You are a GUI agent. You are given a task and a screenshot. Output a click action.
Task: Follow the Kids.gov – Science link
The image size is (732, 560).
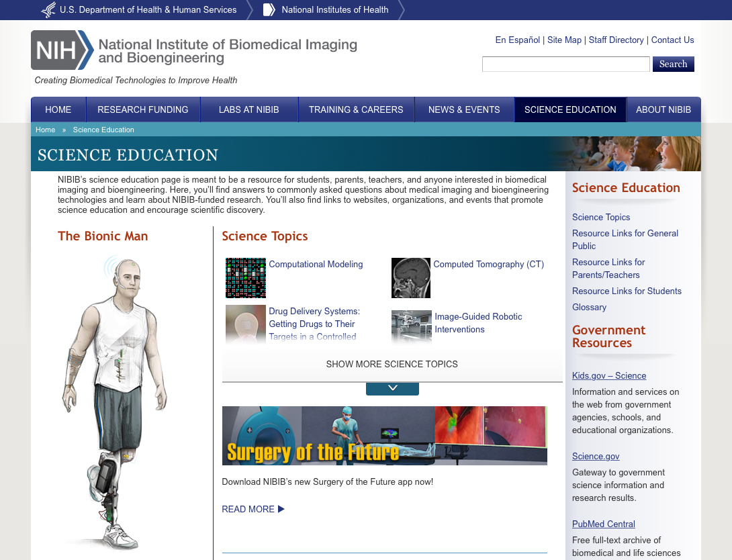[x=608, y=375]
